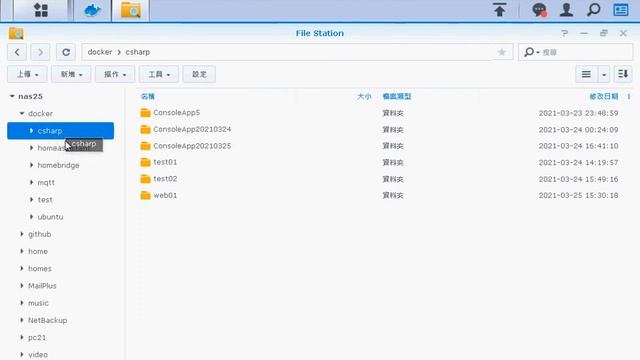Click the File Station help question mark
Image resolution: width=640 pixels, height=360 pixels.
pos(564,33)
